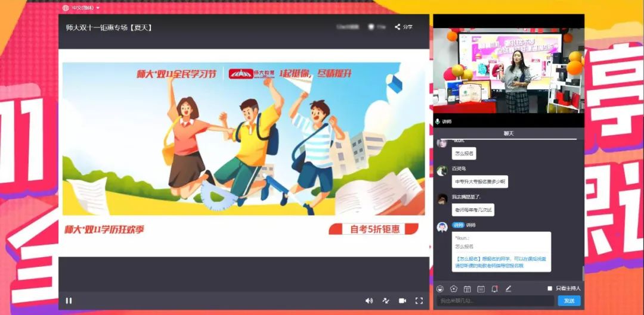Open the 中文(简体) language dropdown
644x315 pixels.
[x=81, y=8]
